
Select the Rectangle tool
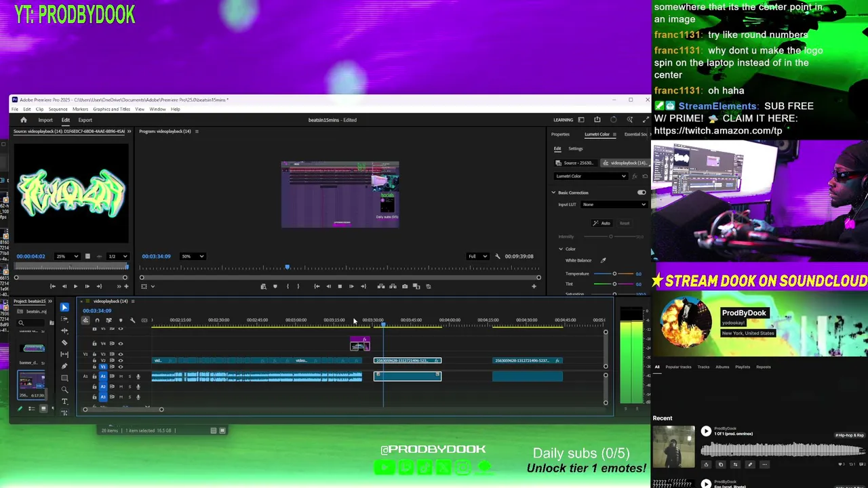(x=64, y=378)
